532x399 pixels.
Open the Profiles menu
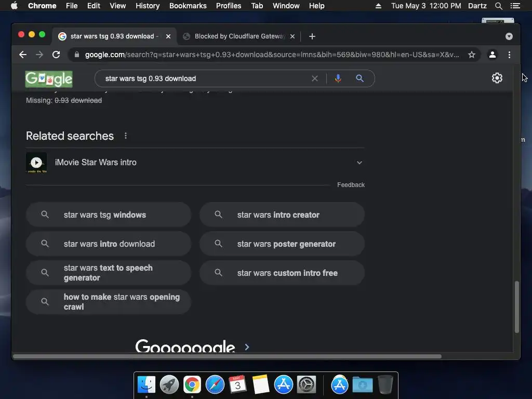click(x=229, y=6)
